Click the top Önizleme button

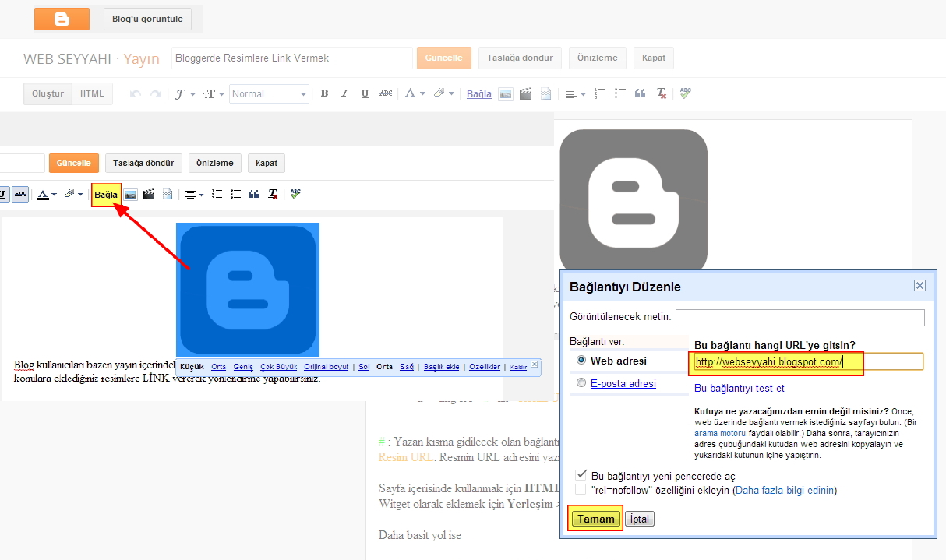(x=598, y=58)
